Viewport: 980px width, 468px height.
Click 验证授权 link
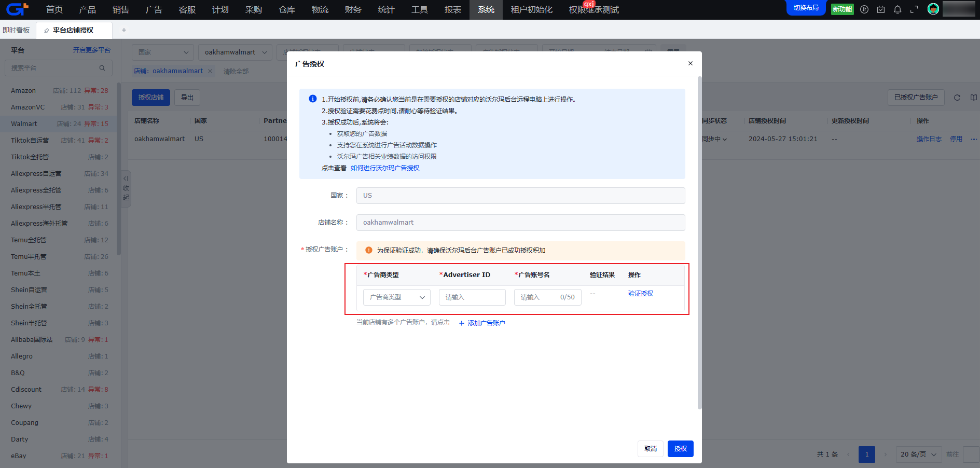coord(641,294)
